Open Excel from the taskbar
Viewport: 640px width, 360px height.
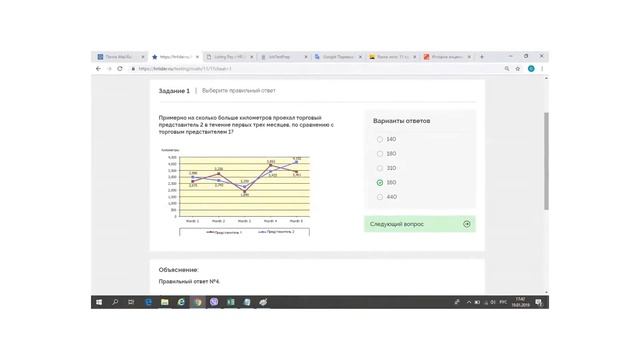231,302
